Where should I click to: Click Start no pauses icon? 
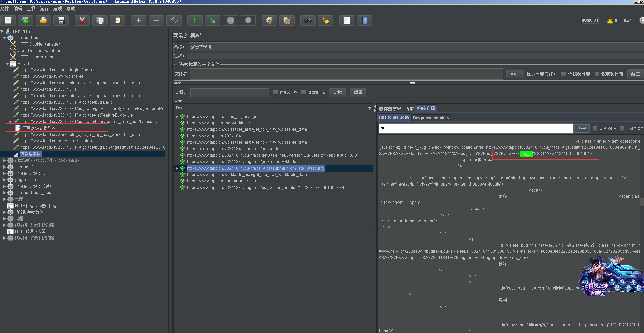(213, 20)
